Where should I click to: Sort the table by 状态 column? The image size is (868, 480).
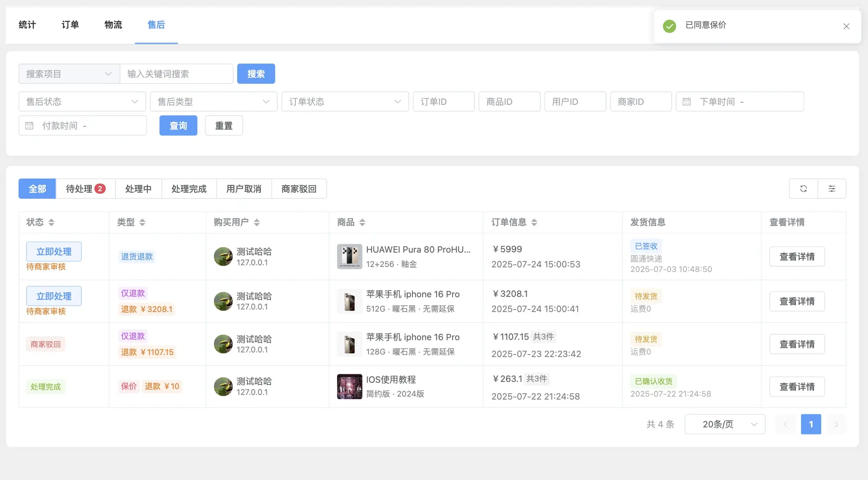pos(51,222)
